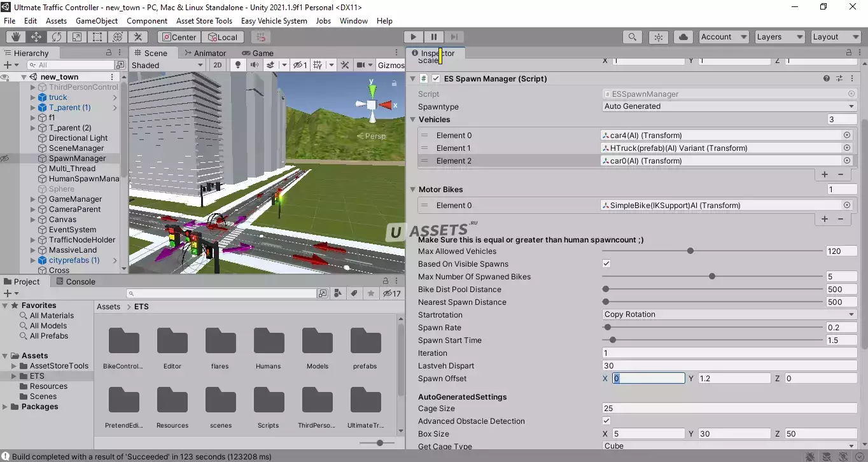Uncheck Advanced Obstacle Detection

606,421
